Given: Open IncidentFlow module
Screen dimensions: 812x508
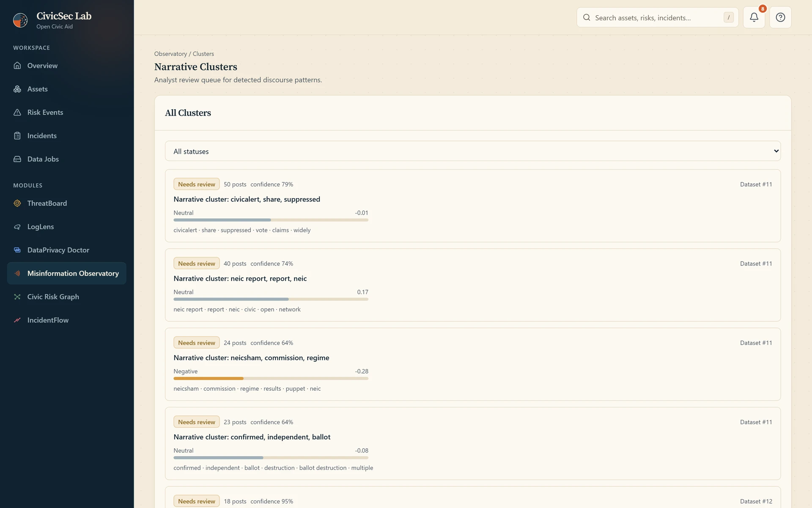Looking at the screenshot, I should pyautogui.click(x=67, y=320).
